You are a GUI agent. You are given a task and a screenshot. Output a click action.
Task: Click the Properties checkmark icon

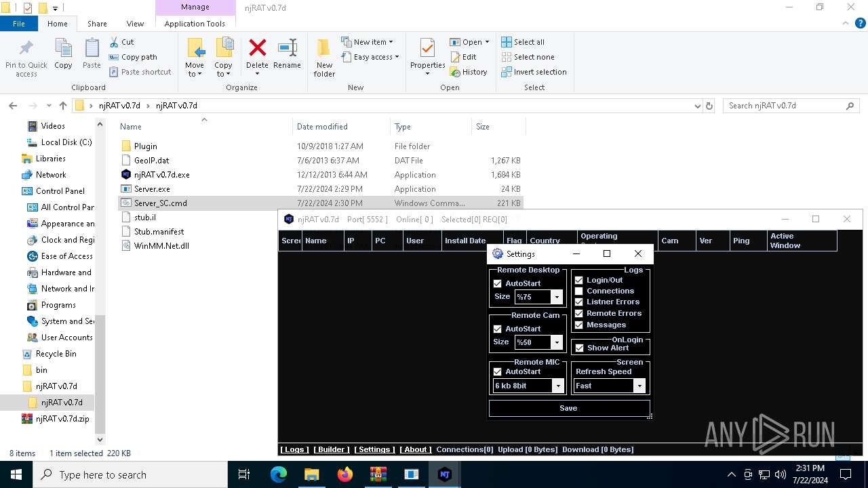427,48
